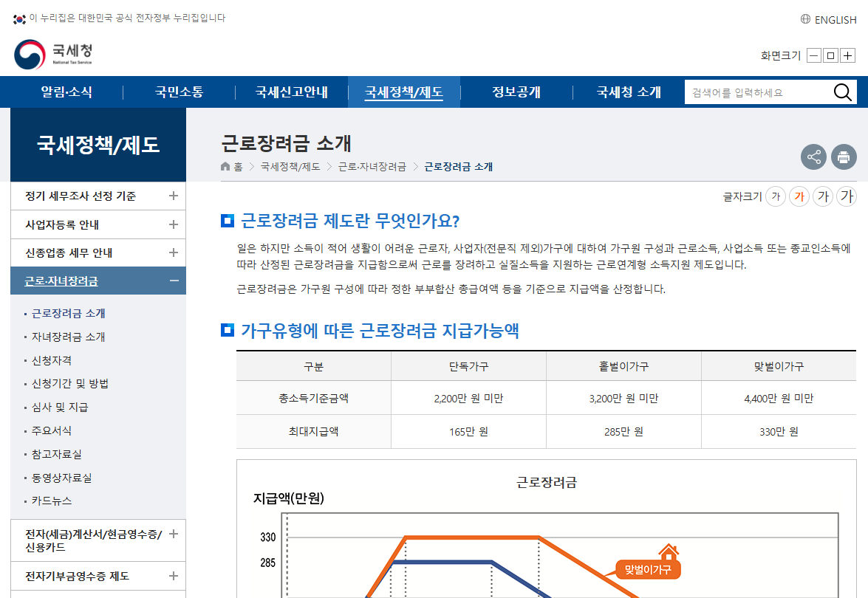
Task: Open 동영상자료실 sidebar link
Action: coord(61,478)
